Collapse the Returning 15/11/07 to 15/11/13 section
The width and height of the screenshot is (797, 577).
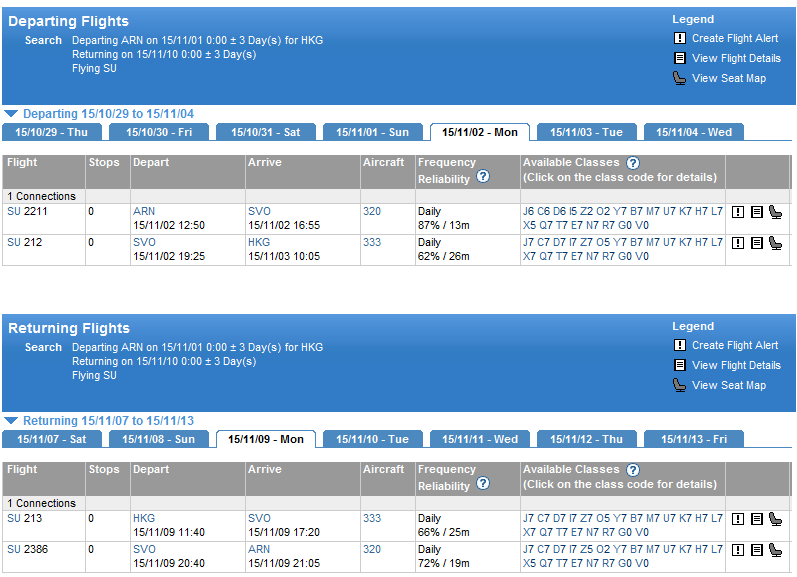coord(11,421)
